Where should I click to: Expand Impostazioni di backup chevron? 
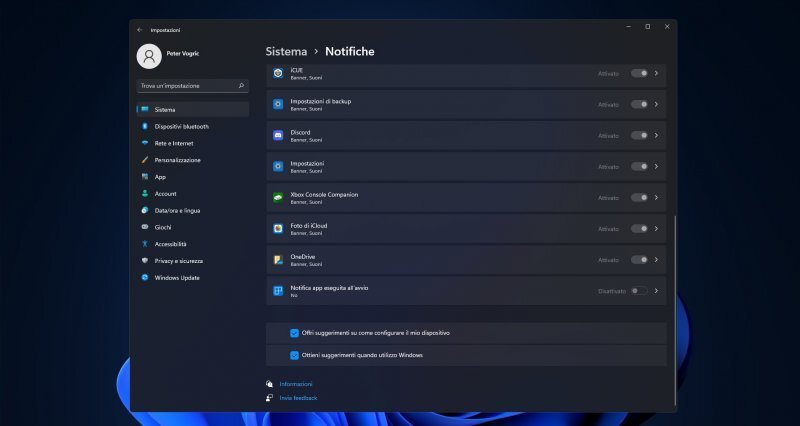tap(656, 105)
